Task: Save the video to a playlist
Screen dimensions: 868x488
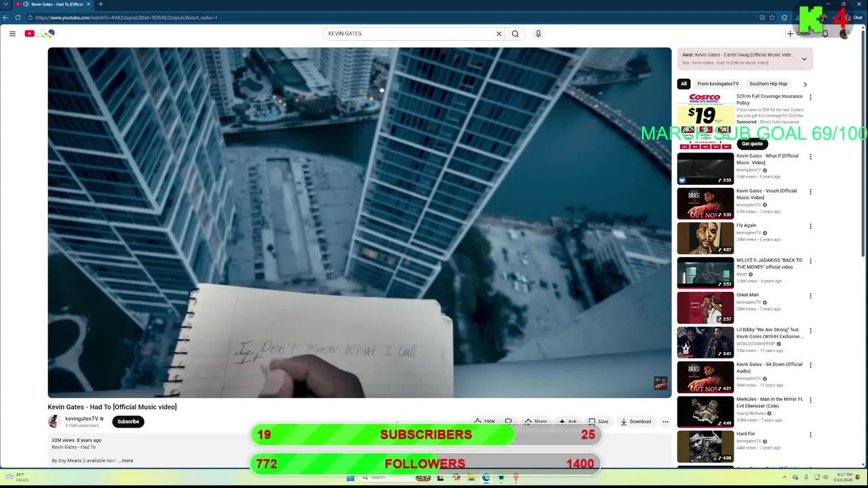Action: point(598,422)
